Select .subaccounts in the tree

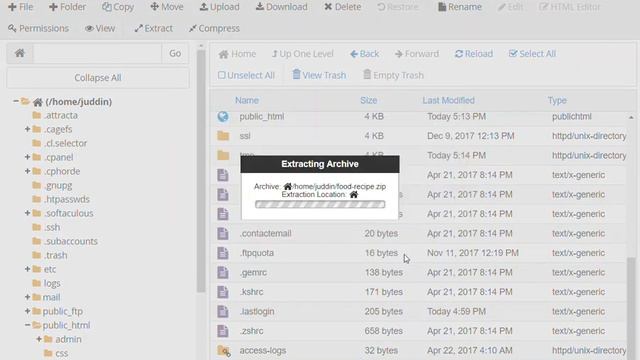pyautogui.click(x=70, y=241)
